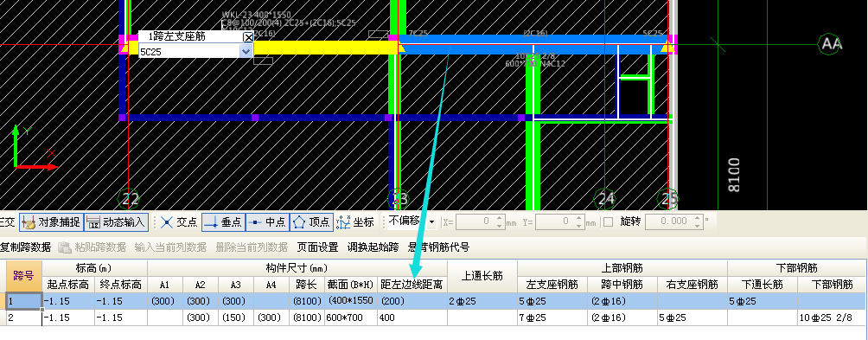Click the 距左边线距离 column header

tap(412, 285)
